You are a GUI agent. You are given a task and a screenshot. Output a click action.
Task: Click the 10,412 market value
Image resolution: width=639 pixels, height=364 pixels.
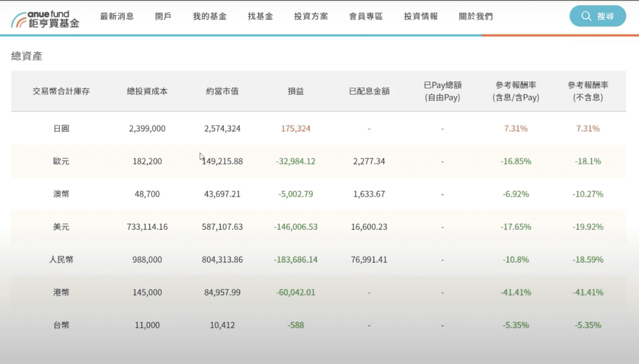tap(223, 325)
